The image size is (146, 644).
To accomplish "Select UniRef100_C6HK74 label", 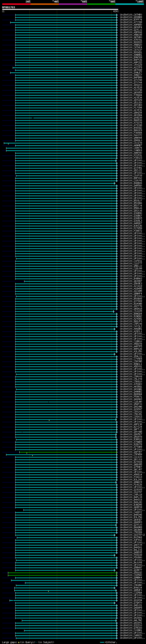I will coord(131,148).
